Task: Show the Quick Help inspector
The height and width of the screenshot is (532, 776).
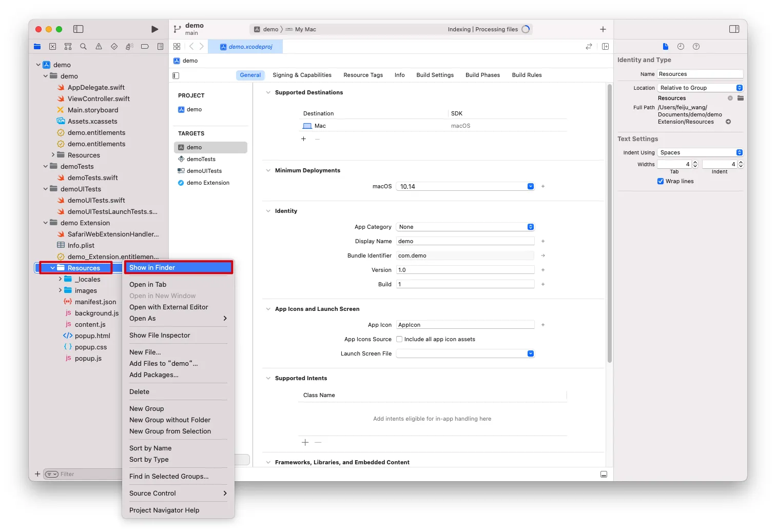Action: coord(696,47)
